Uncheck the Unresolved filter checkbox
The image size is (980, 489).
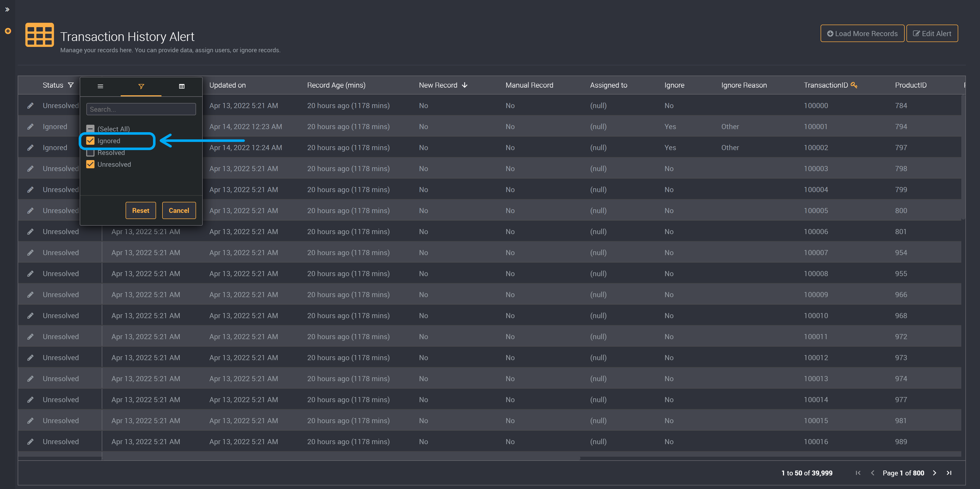point(90,164)
